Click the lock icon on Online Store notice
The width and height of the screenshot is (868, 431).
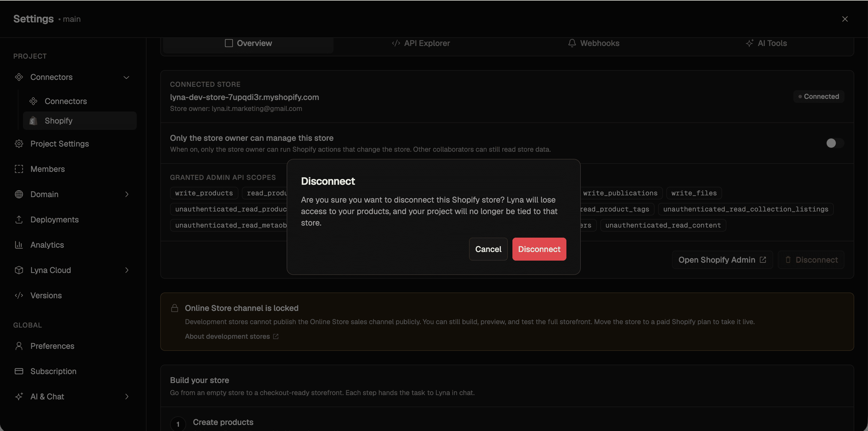(175, 308)
